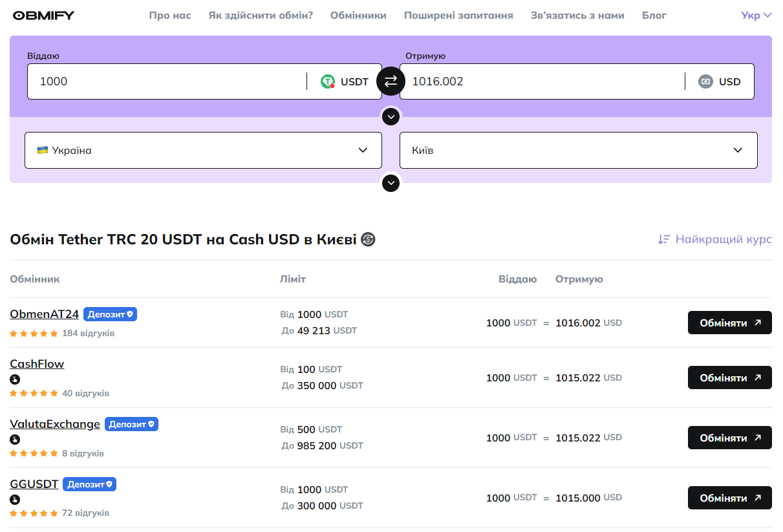Image resolution: width=783 pixels, height=532 pixels.
Task: Open the ValutaExchange exchanger link
Action: pos(55,424)
